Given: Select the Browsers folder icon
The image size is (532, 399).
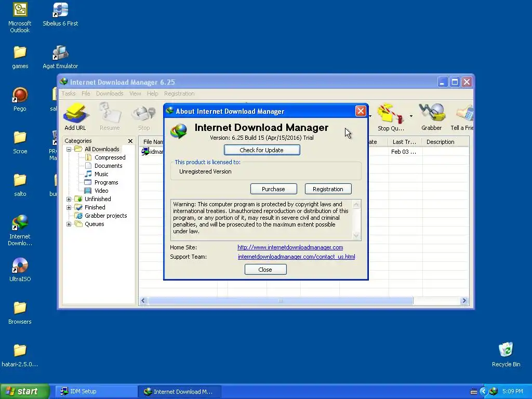Looking at the screenshot, I should tap(20, 313).
